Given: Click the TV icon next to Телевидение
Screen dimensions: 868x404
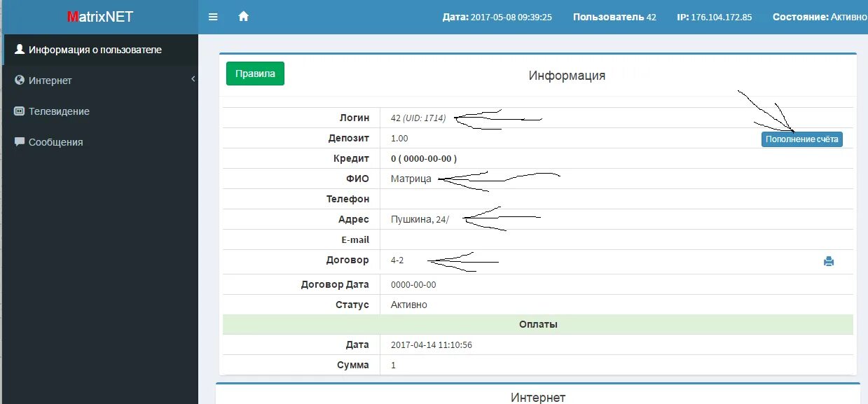Looking at the screenshot, I should coord(20,111).
